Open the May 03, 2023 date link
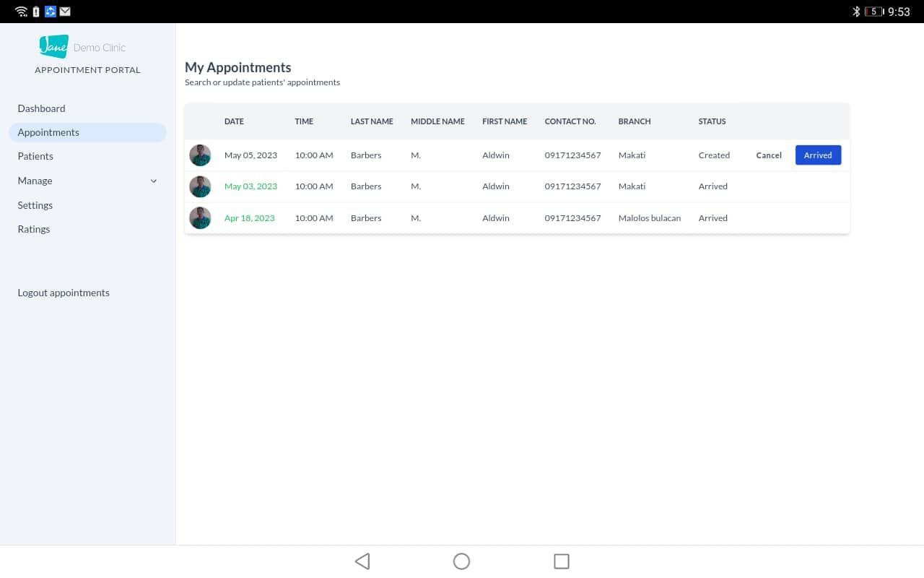Viewport: 924px width, 578px height. (x=250, y=186)
